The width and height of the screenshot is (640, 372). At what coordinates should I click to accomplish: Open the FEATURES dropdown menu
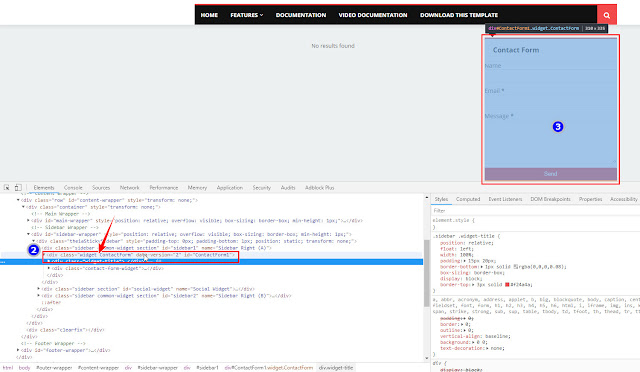pyautogui.click(x=247, y=15)
